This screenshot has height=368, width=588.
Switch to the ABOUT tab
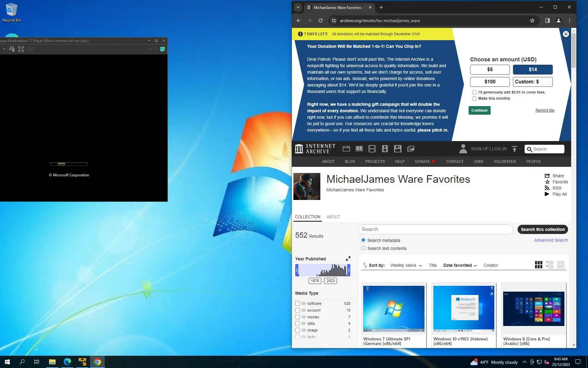pyautogui.click(x=333, y=217)
